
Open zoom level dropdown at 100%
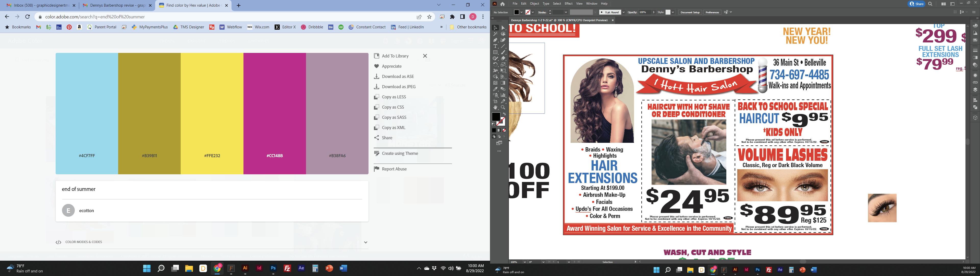tap(525, 262)
